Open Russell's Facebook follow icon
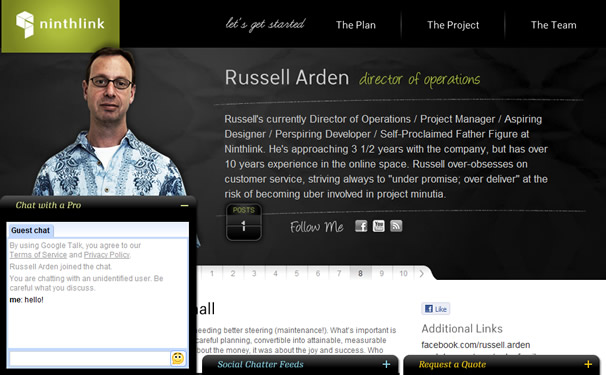Image resolution: width=606 pixels, height=375 pixels. (x=361, y=226)
